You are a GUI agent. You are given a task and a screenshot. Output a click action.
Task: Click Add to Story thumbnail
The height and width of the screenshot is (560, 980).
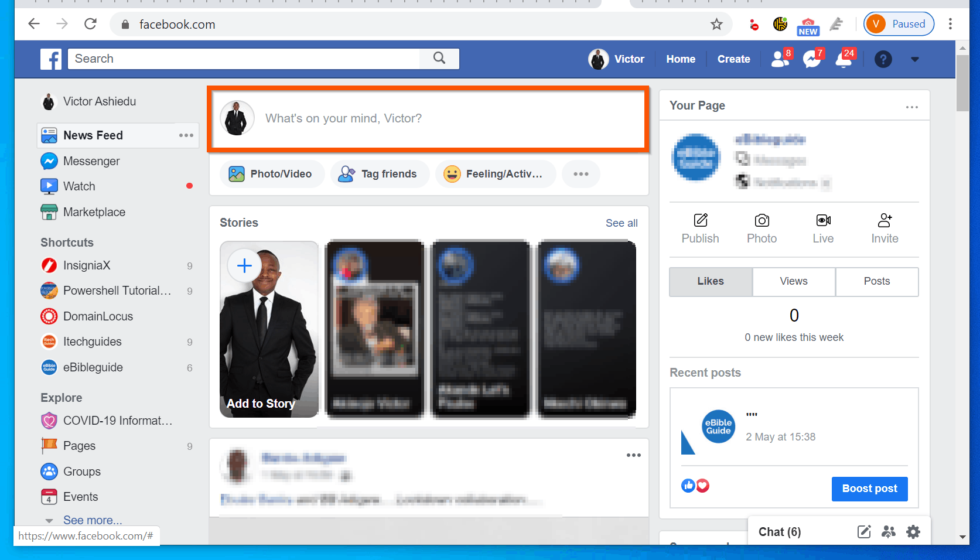268,330
